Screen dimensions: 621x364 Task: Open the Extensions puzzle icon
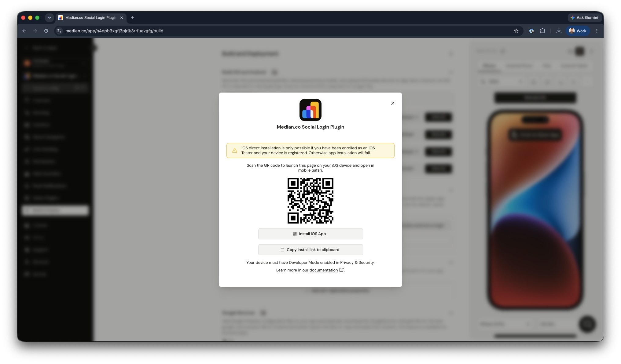543,31
